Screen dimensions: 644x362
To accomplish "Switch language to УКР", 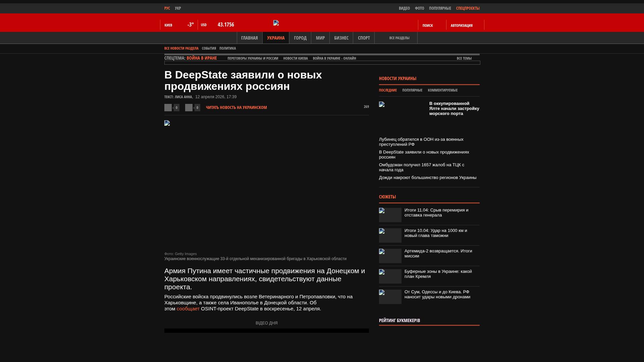I will 178,8.
